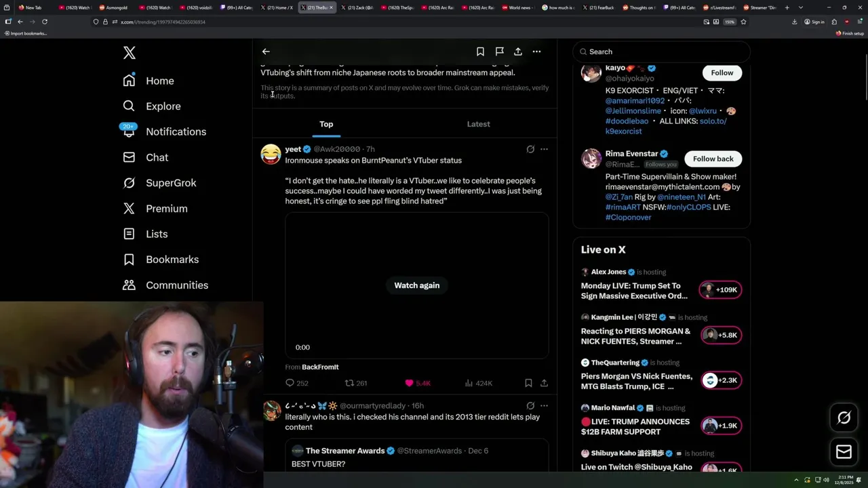Open more options on ourmartyredlady's post
868x488 pixels.
(544, 406)
